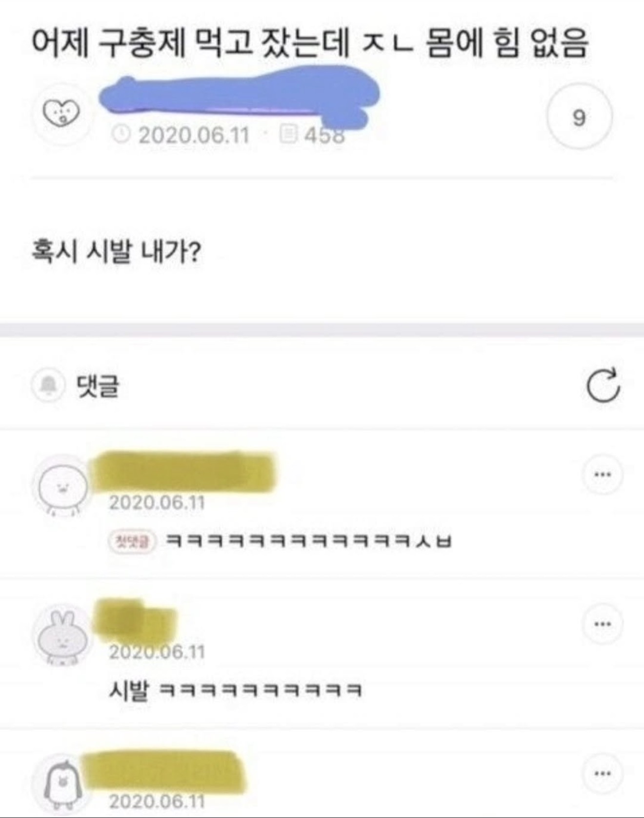The image size is (644, 818).
Task: Click the view count icon near 458
Action: pyautogui.click(x=288, y=134)
